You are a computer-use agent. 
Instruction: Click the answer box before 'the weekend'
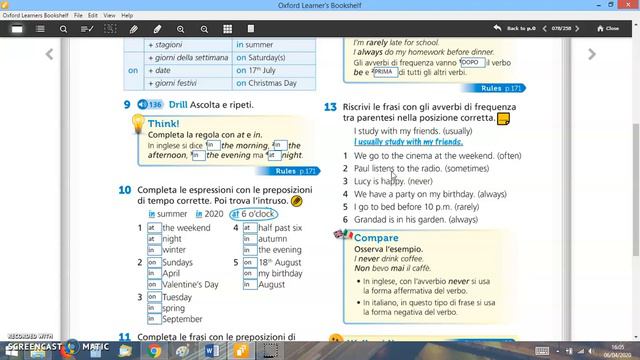[154, 228]
